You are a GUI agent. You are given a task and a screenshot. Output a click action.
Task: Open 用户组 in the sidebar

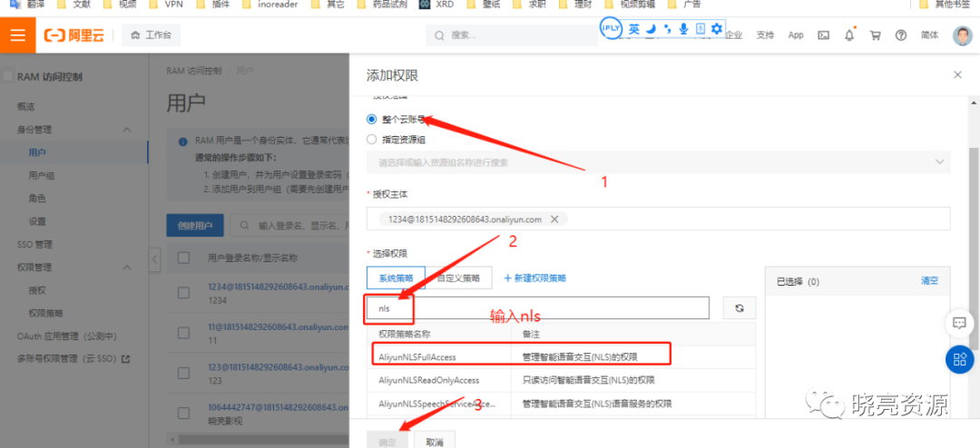[x=42, y=176]
